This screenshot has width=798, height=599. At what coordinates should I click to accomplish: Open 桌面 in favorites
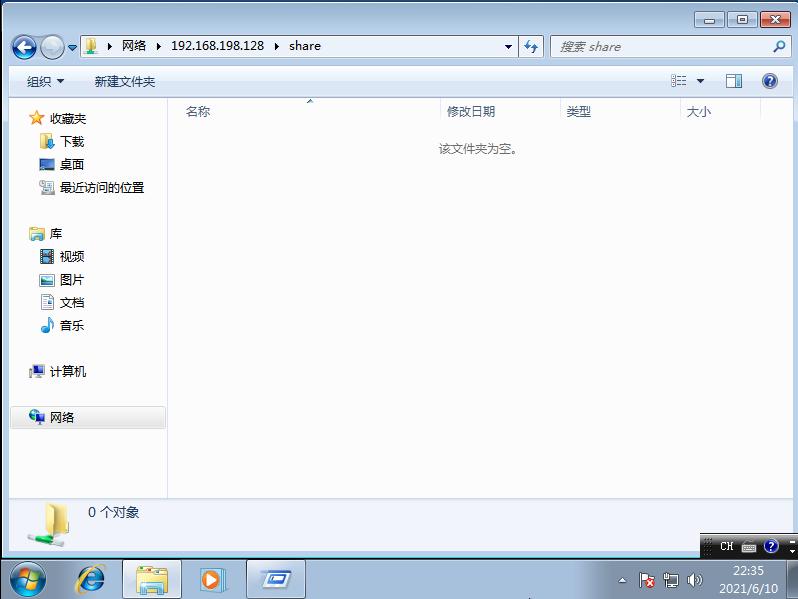click(x=72, y=164)
